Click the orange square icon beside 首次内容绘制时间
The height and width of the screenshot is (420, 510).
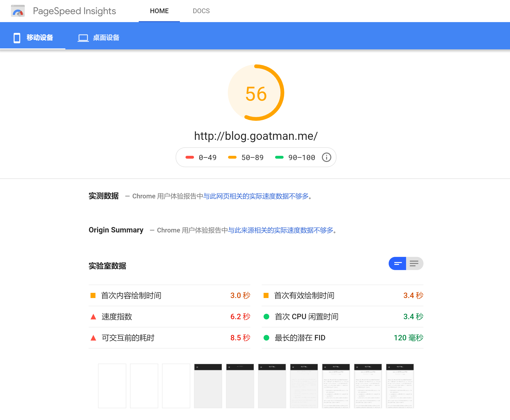[93, 295]
